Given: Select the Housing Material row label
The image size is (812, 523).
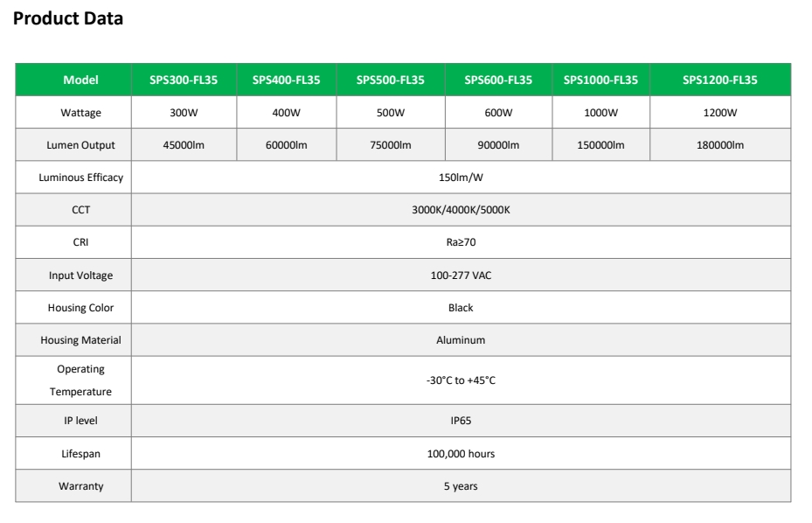Looking at the screenshot, I should pyautogui.click(x=80, y=340).
